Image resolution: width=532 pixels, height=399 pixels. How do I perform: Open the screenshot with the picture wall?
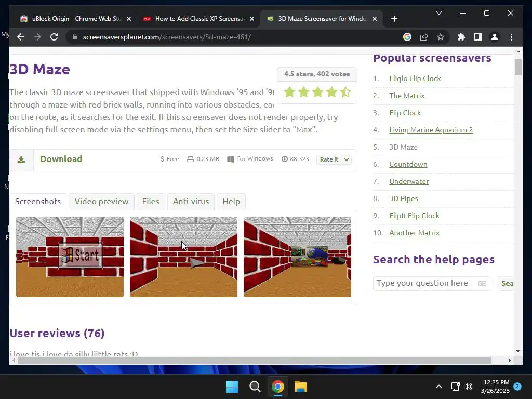pyautogui.click(x=297, y=257)
